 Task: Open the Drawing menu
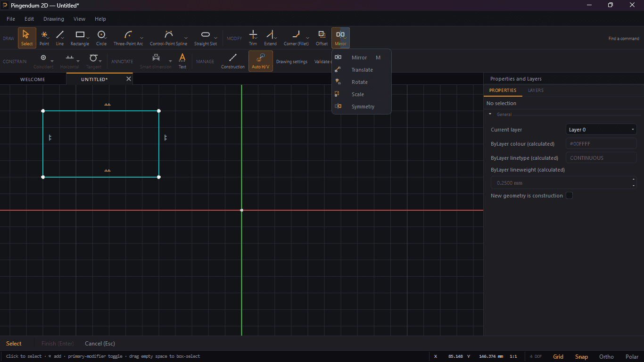point(54,19)
